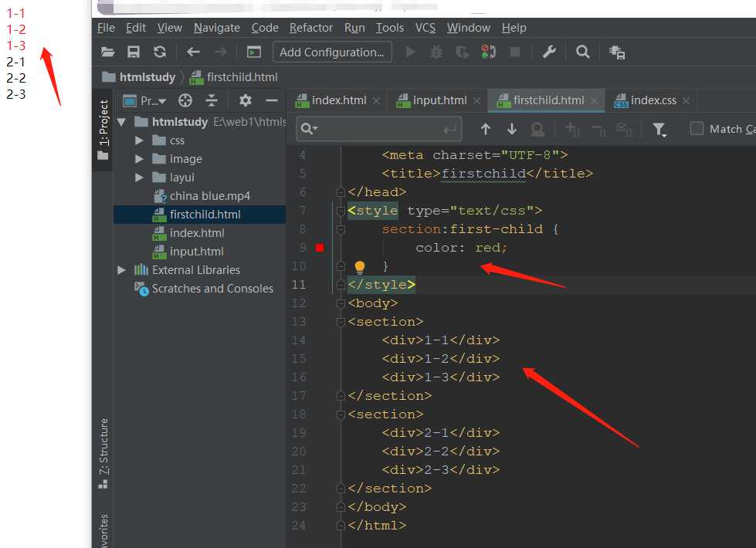Close the input.html tab

coord(476,101)
